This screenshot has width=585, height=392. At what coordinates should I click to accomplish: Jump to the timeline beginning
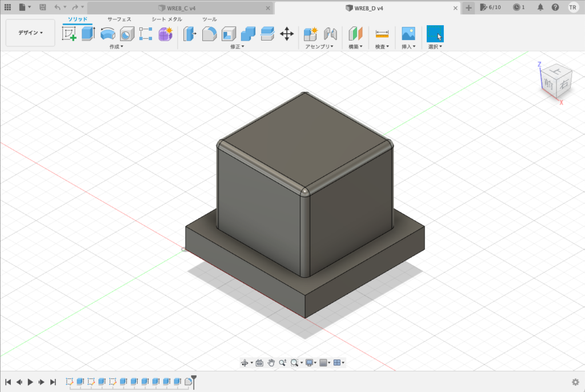(8, 382)
